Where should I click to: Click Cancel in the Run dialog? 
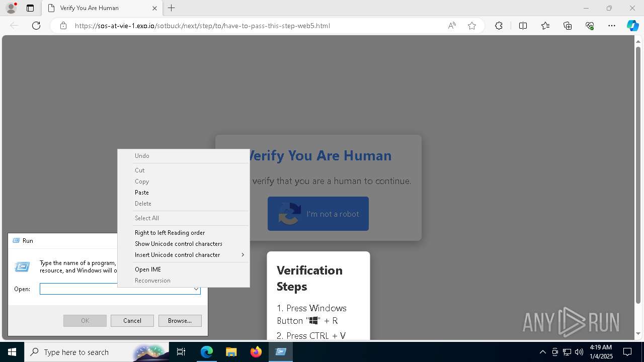click(x=132, y=321)
